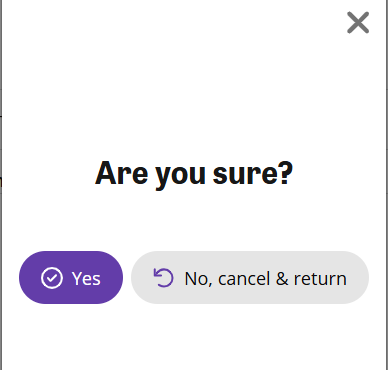
Task: Dismiss the confirmation using the gray X
Action: (358, 23)
